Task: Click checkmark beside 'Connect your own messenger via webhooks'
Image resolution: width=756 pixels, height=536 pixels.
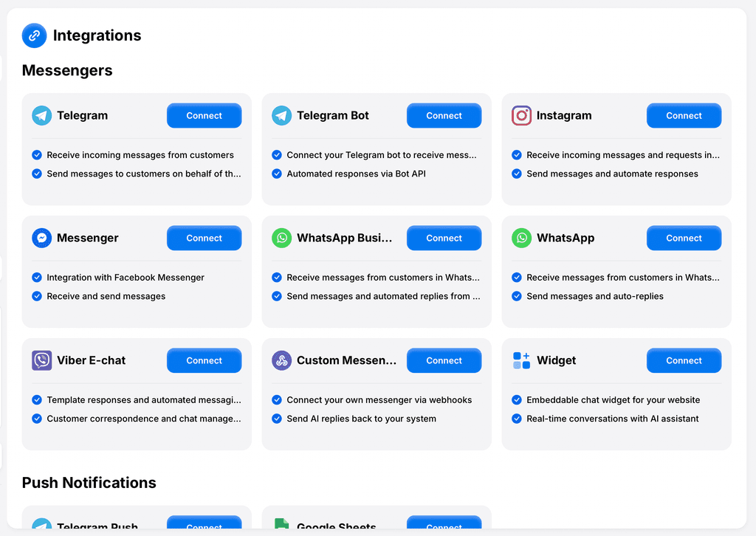Action: 277,399
